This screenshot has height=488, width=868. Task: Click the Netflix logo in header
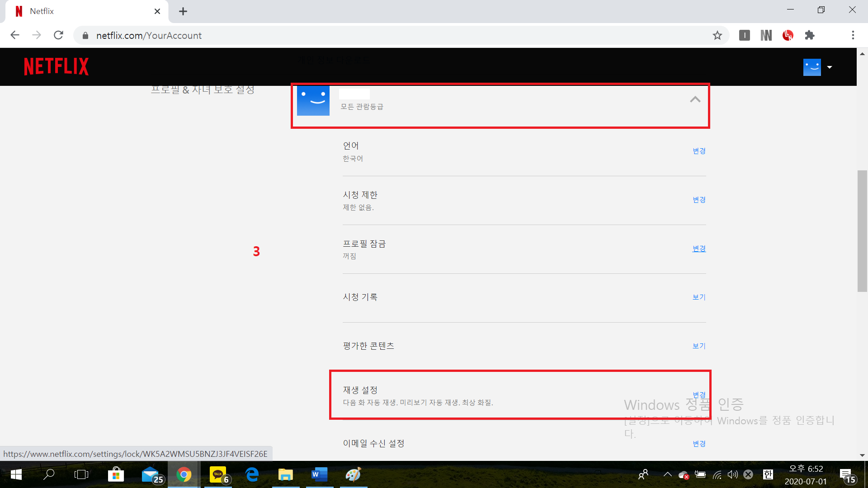tap(56, 66)
